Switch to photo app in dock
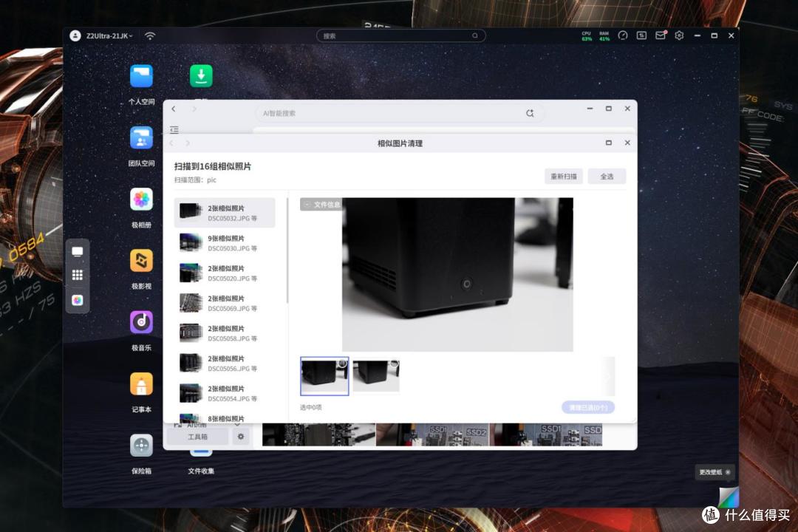 (78, 301)
